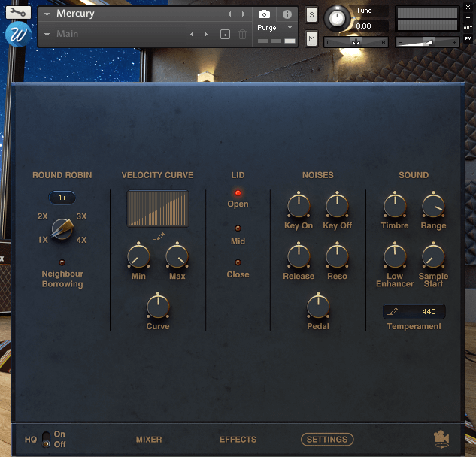476x457 pixels.
Task: Solo the instrument with the S button
Action: click(x=311, y=14)
